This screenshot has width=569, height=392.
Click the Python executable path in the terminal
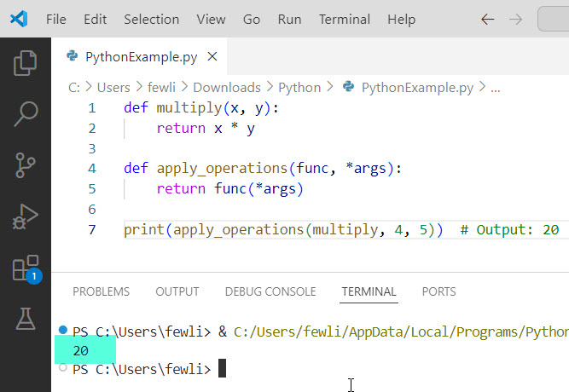401,331
